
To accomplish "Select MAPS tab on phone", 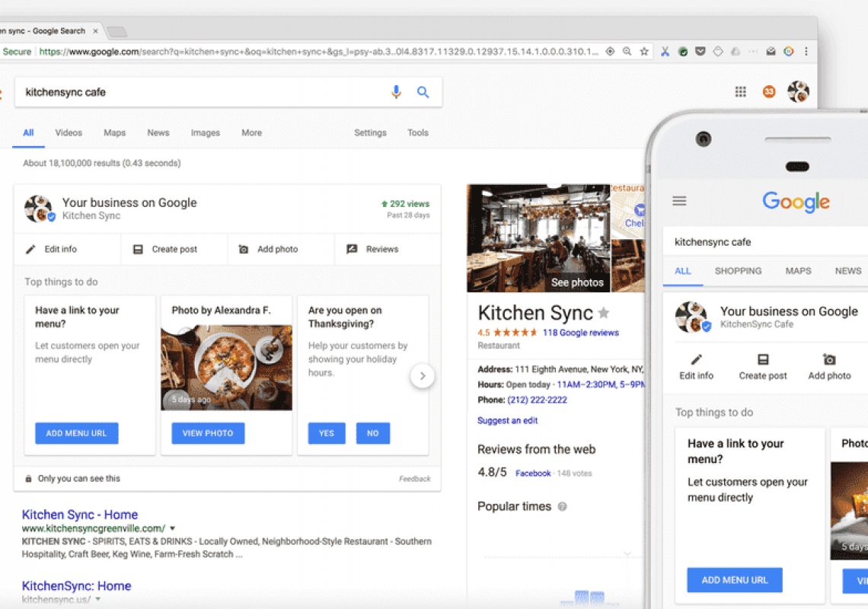I will click(x=798, y=271).
